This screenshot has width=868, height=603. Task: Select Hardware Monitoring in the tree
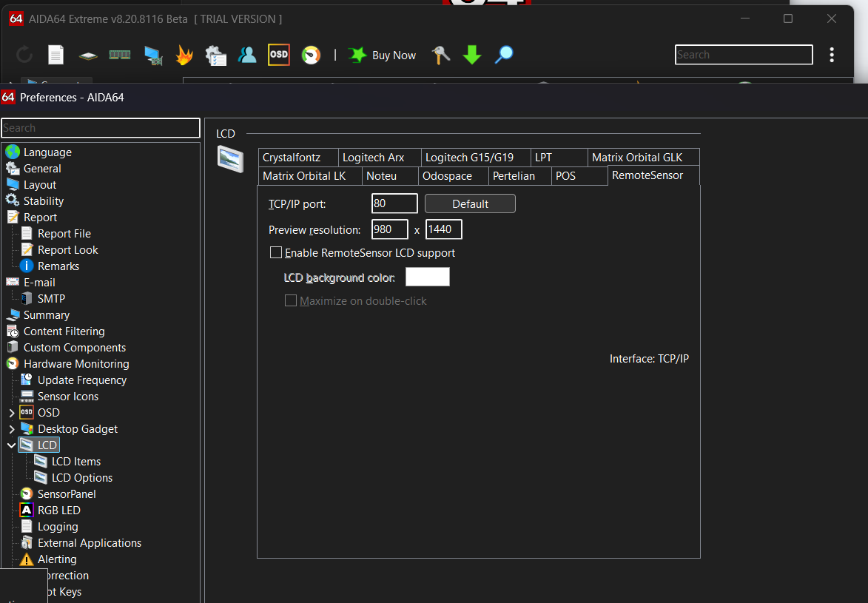76,364
